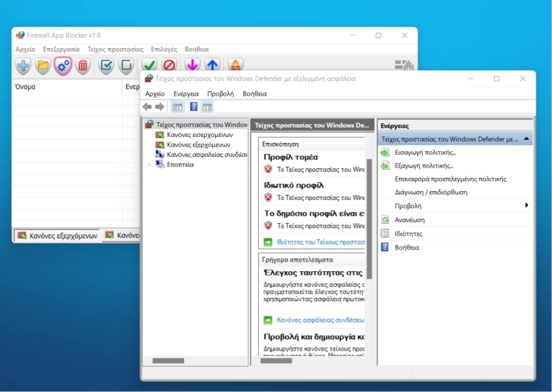The height and width of the screenshot is (392, 552).
Task: Click Επαναφορά προεπιλεγμένης πολιτικής action
Action: pos(450,179)
